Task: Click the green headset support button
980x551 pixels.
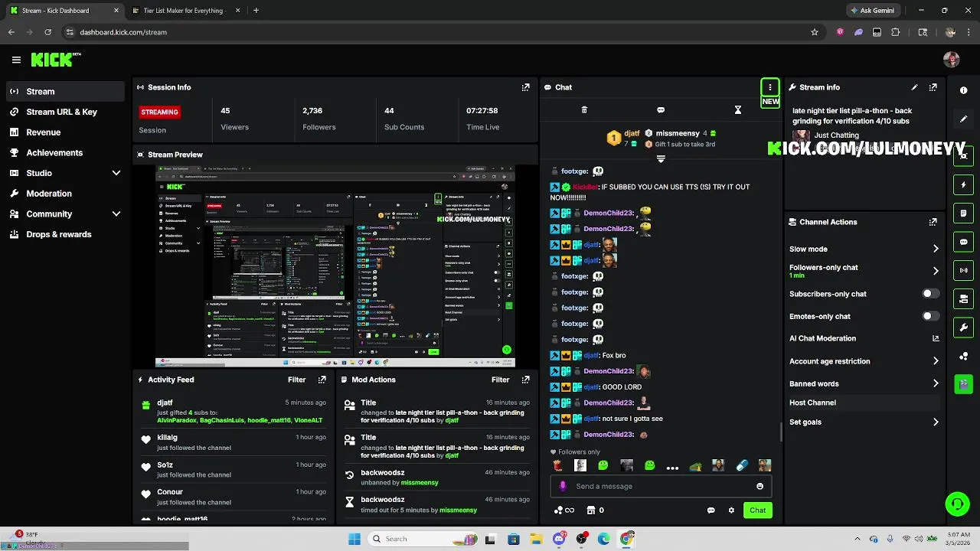Action: click(957, 504)
